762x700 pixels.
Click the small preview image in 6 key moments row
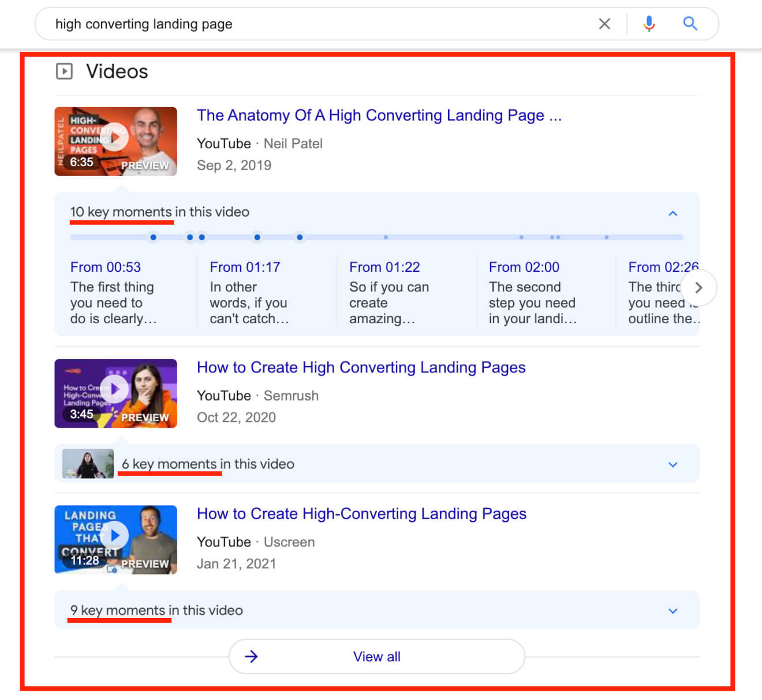pyautogui.click(x=88, y=463)
